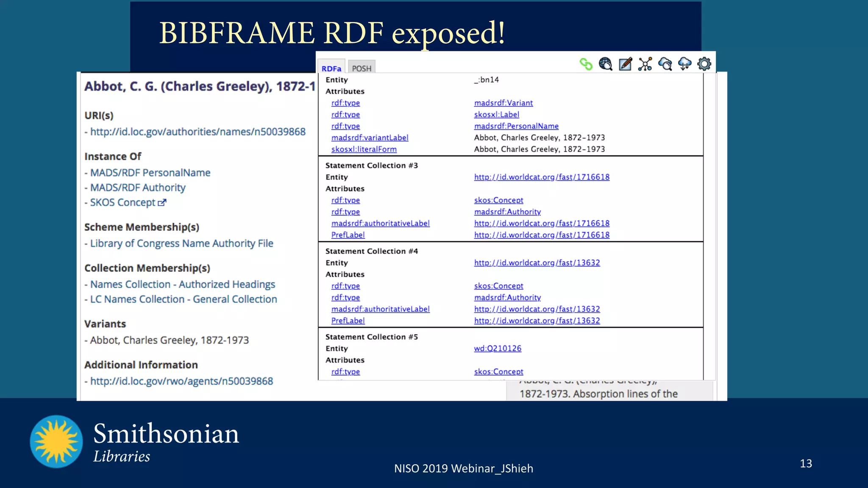This screenshot has width=868, height=488.
Task: Open the wd:Q210126 entity link
Action: click(x=498, y=348)
